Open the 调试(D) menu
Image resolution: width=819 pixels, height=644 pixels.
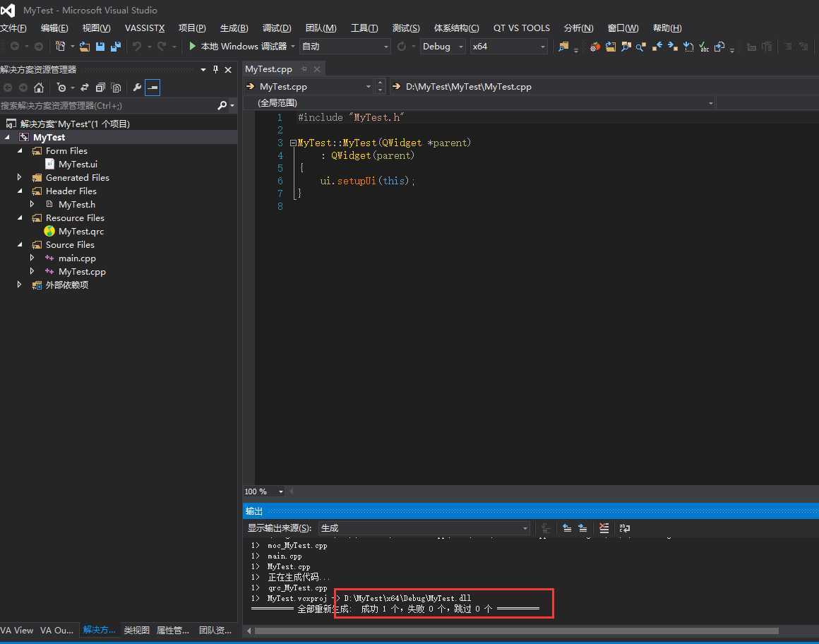pyautogui.click(x=277, y=28)
